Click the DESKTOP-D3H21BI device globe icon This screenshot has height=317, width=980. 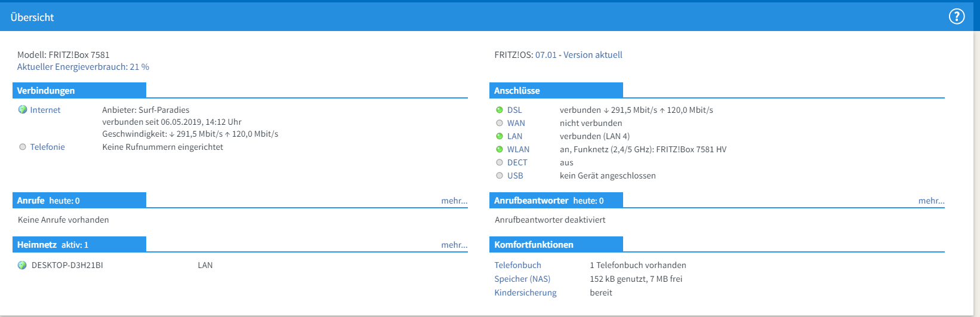[x=23, y=265]
